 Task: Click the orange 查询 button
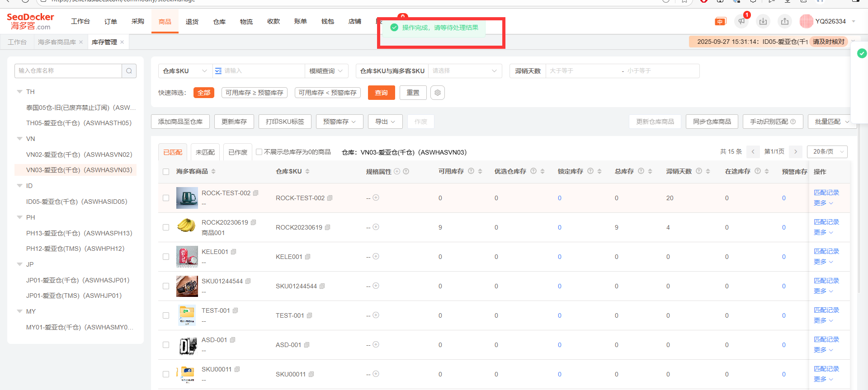click(381, 93)
